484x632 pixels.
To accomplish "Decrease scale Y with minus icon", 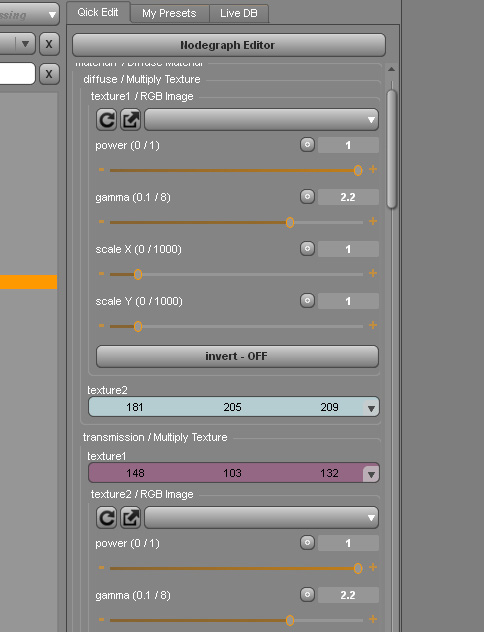I will tap(102, 326).
